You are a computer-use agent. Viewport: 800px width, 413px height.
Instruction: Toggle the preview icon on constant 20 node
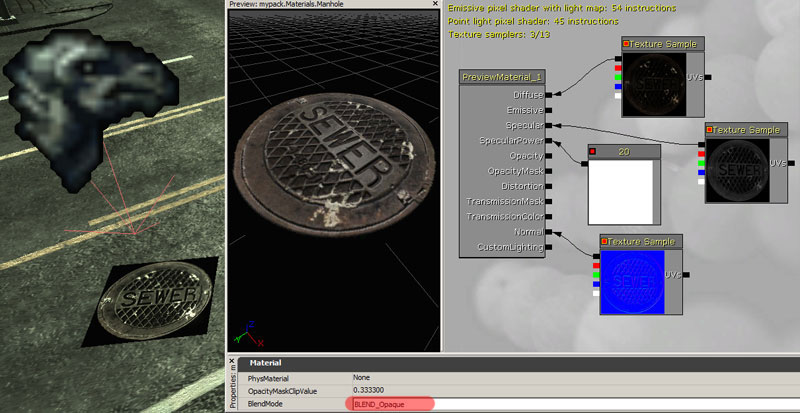coord(592,152)
